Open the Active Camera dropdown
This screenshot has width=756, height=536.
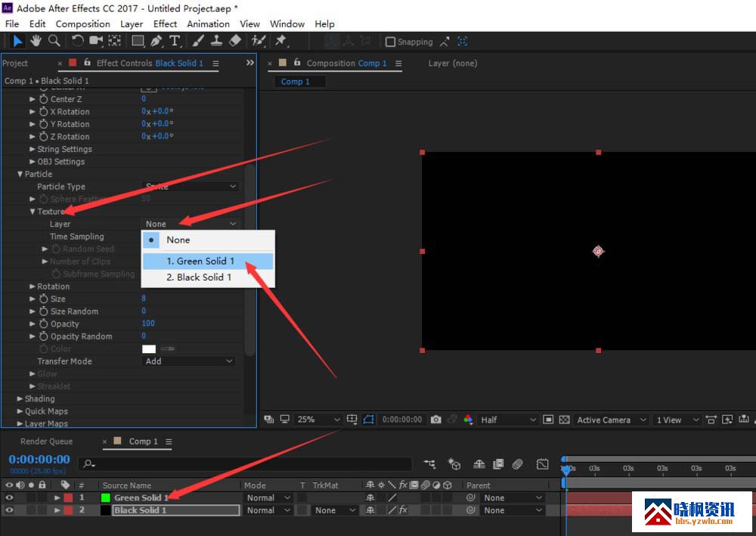[611, 420]
